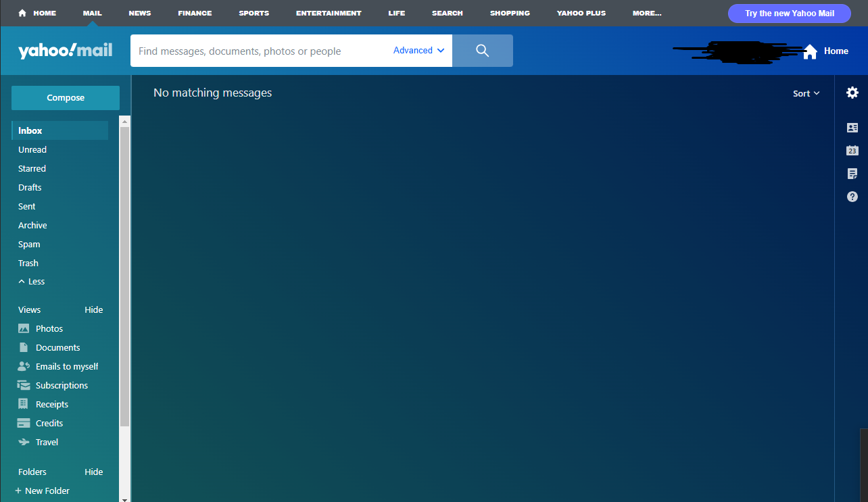Click the sidebar scrollbar down arrow
Screen dimensions: 868x502
pos(124,499)
